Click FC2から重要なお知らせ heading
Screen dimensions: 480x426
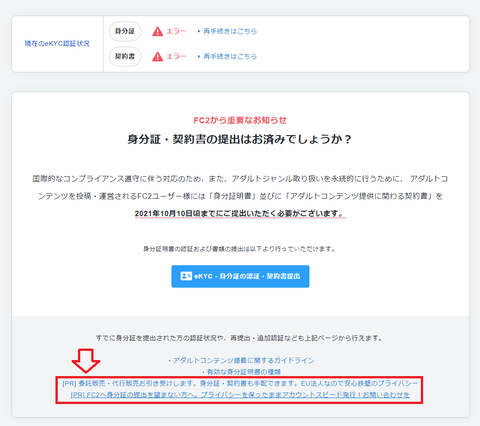[x=240, y=120]
